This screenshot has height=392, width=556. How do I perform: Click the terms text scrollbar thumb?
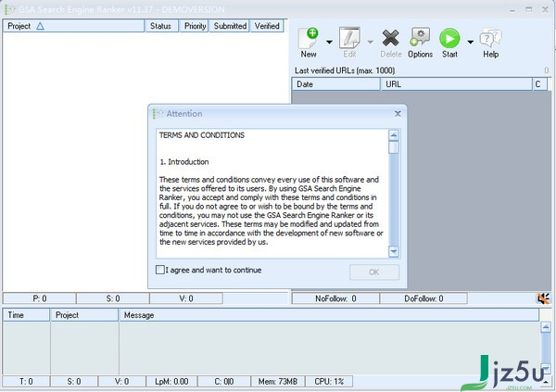pyautogui.click(x=394, y=147)
